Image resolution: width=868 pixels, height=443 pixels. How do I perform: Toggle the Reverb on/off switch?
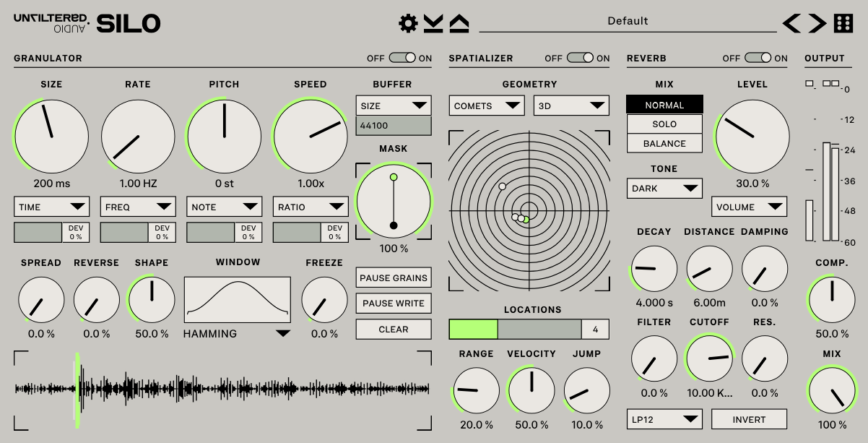758,58
